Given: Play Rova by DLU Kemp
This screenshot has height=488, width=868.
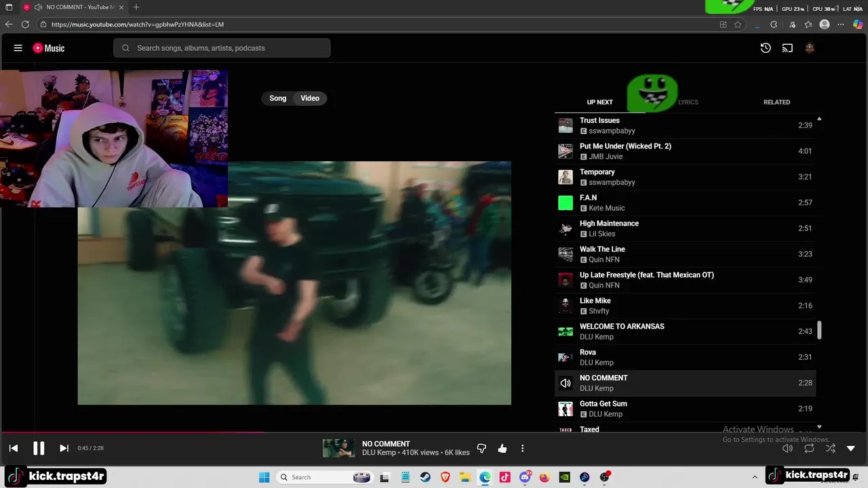Looking at the screenshot, I should (x=685, y=357).
